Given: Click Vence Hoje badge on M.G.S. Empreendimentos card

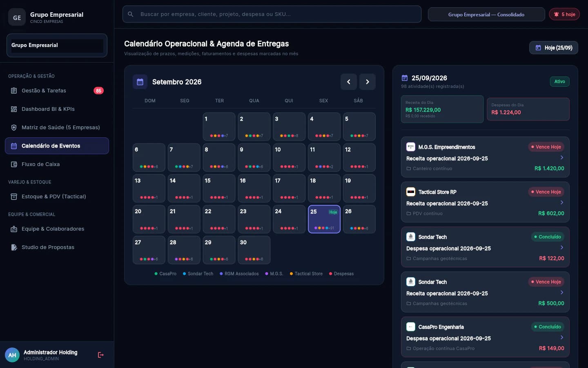Looking at the screenshot, I should (546, 147).
